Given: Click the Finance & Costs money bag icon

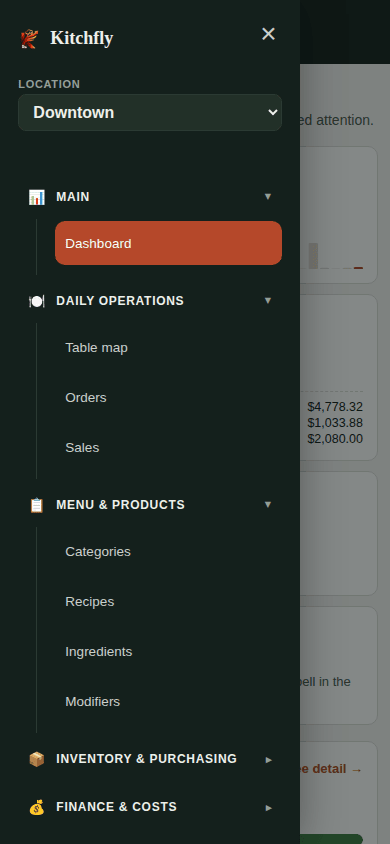Looking at the screenshot, I should [x=37, y=807].
